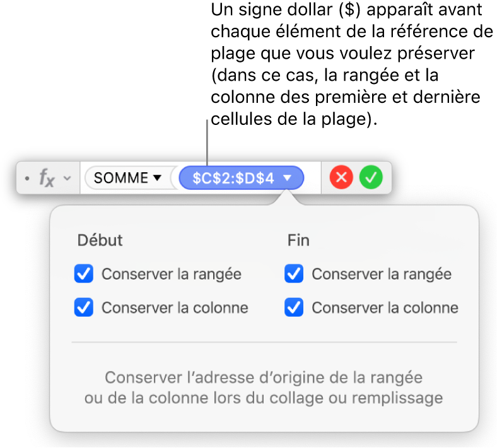
Task: Open the $C$2:$D$4 reference dropdown arrow
Action: pyautogui.click(x=288, y=179)
